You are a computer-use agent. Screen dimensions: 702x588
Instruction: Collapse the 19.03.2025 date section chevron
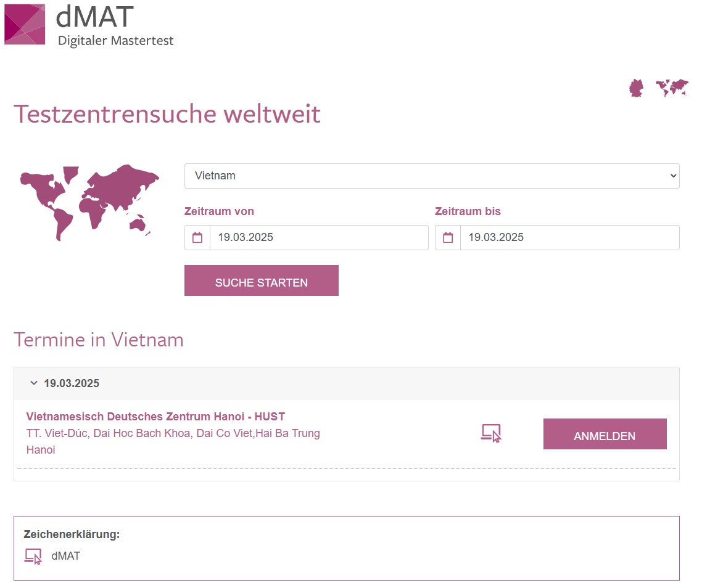34,383
